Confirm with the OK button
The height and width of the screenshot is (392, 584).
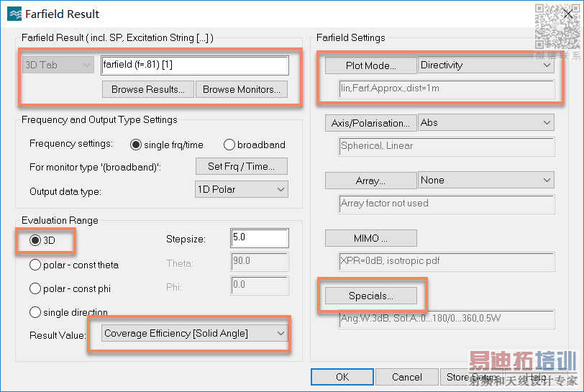342,377
